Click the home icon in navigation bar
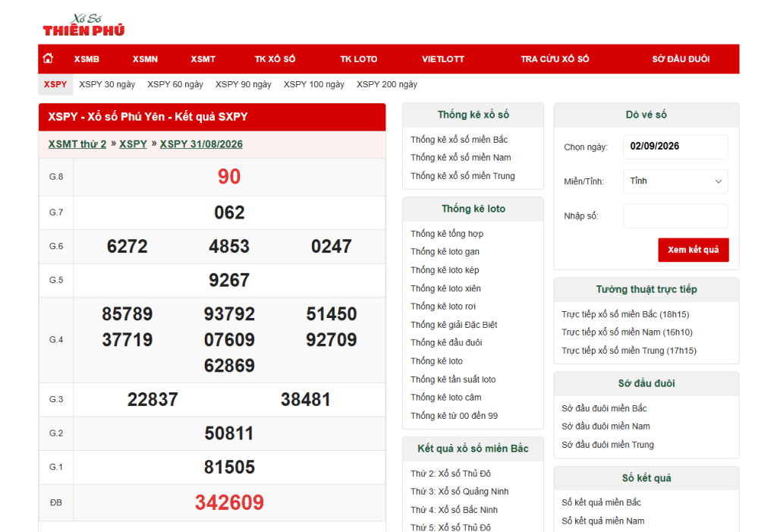777x532 pixels. (x=48, y=58)
